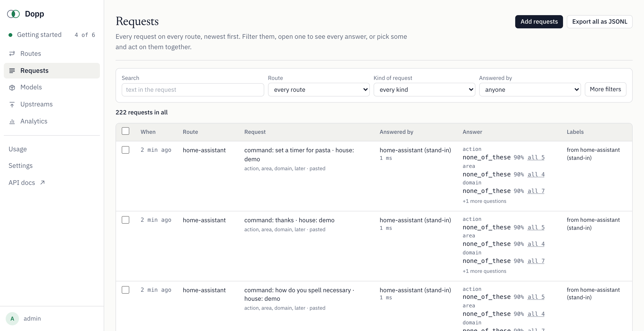The height and width of the screenshot is (331, 644).
Task: Click 'all 7' under domain in the thanks row
Action: (x=536, y=261)
